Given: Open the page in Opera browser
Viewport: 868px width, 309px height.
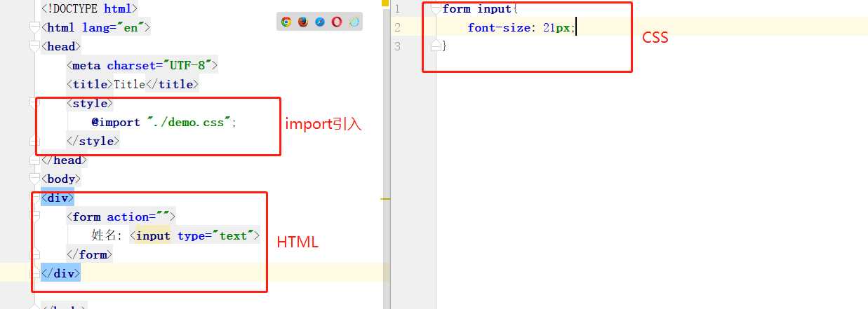Looking at the screenshot, I should (x=337, y=22).
